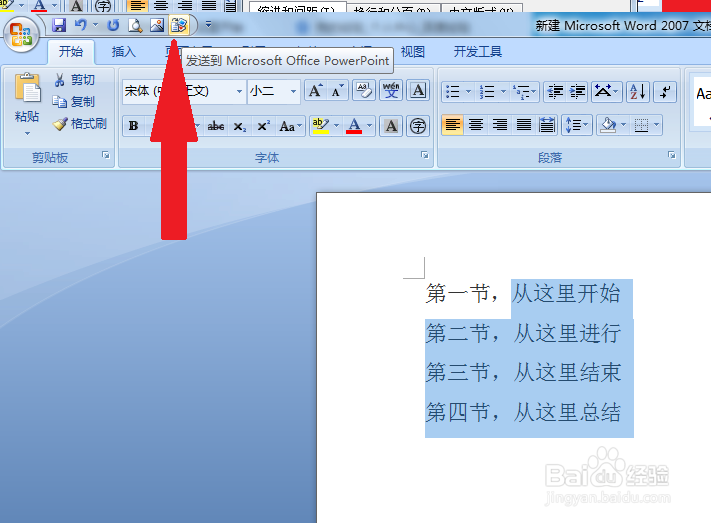The height and width of the screenshot is (523, 711).
Task: Increase paragraph indent
Action: click(577, 92)
